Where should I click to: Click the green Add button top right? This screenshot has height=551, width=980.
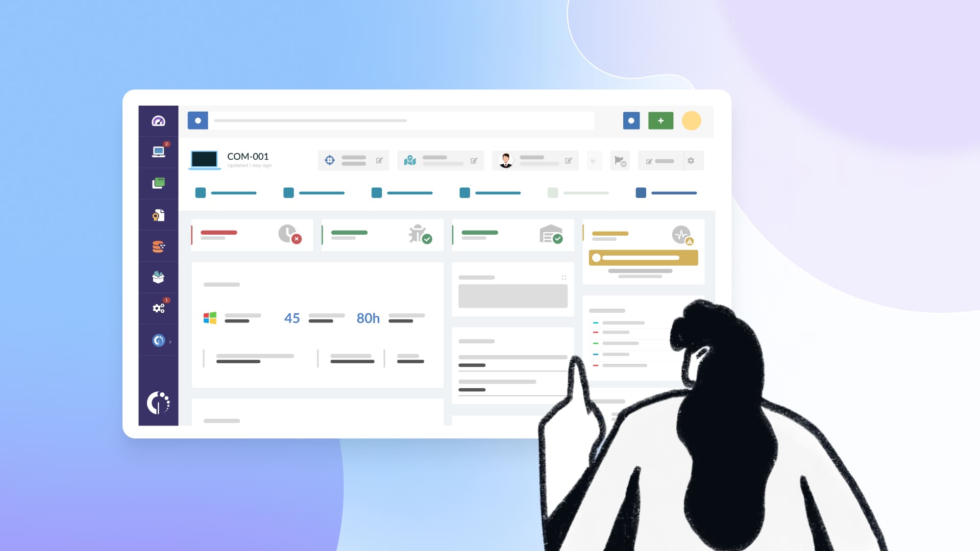tap(660, 120)
